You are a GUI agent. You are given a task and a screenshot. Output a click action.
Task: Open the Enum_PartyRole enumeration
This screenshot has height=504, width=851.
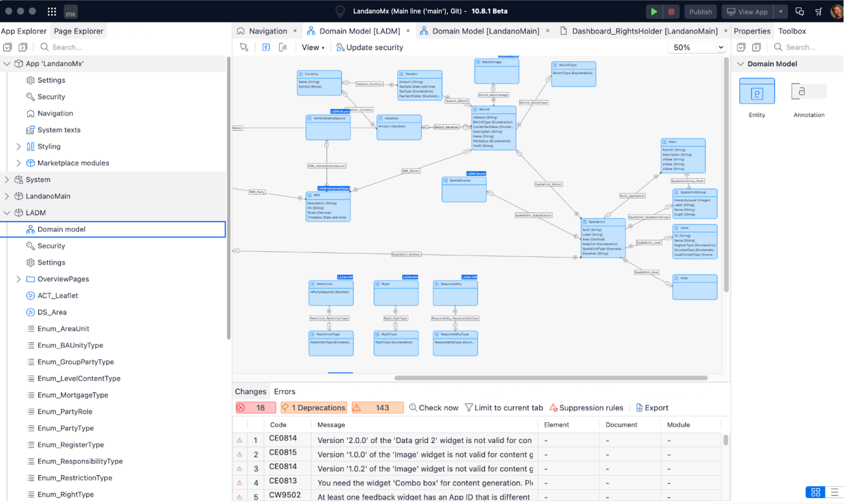coord(65,412)
